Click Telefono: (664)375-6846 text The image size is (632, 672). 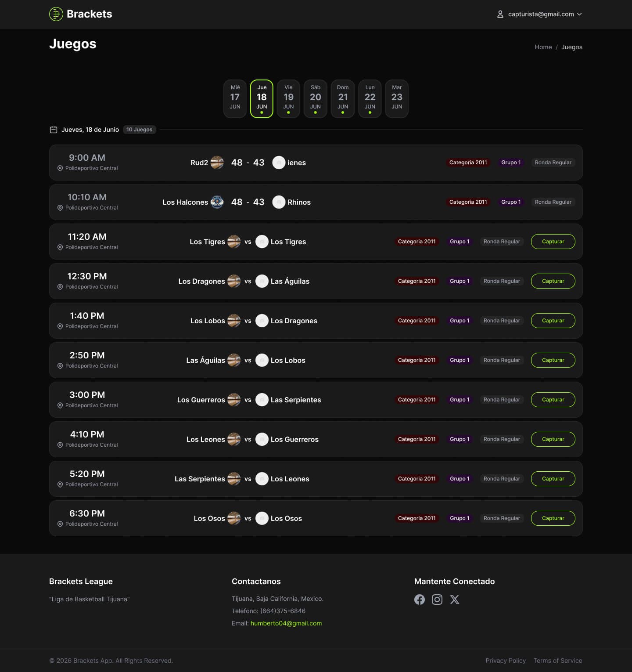click(269, 611)
